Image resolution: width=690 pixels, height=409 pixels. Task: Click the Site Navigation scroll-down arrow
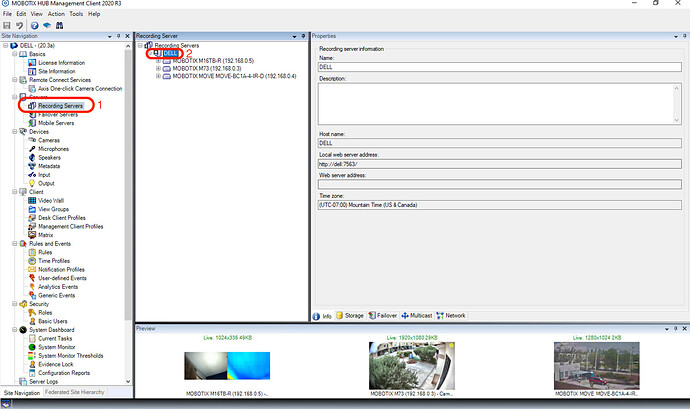pos(128,382)
